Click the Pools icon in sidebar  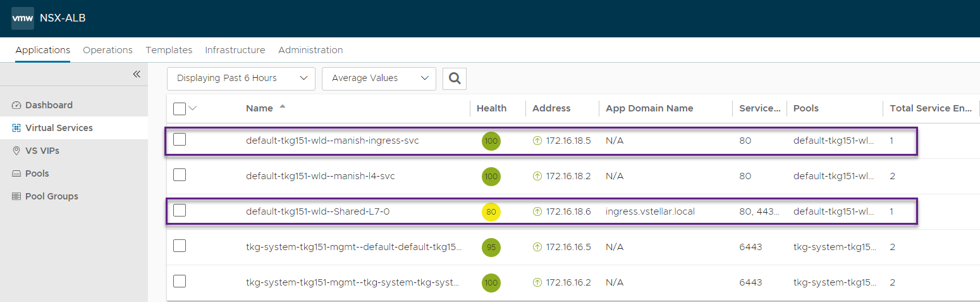(x=17, y=173)
